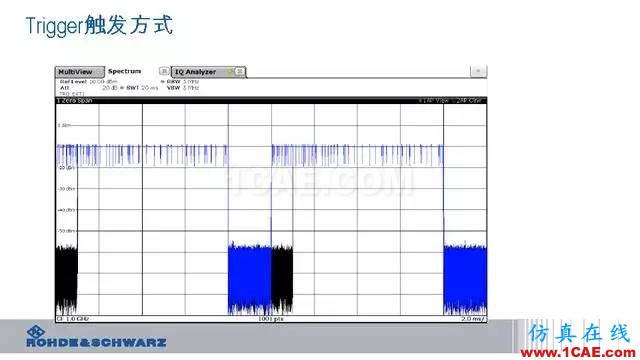640x360 pixels.
Task: Select the Spectrum tab
Action: [x=124, y=71]
